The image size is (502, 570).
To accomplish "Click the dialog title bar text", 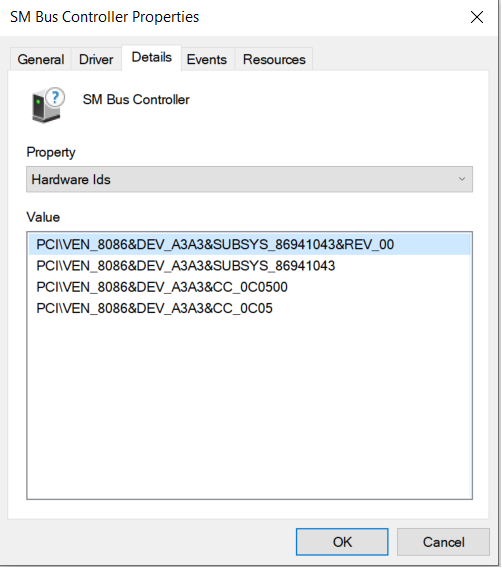I will pyautogui.click(x=105, y=17).
